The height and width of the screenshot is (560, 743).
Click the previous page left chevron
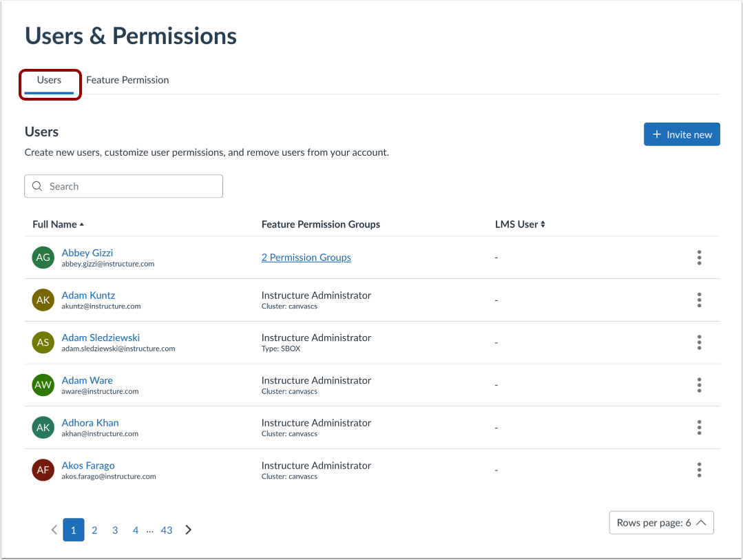pyautogui.click(x=54, y=530)
